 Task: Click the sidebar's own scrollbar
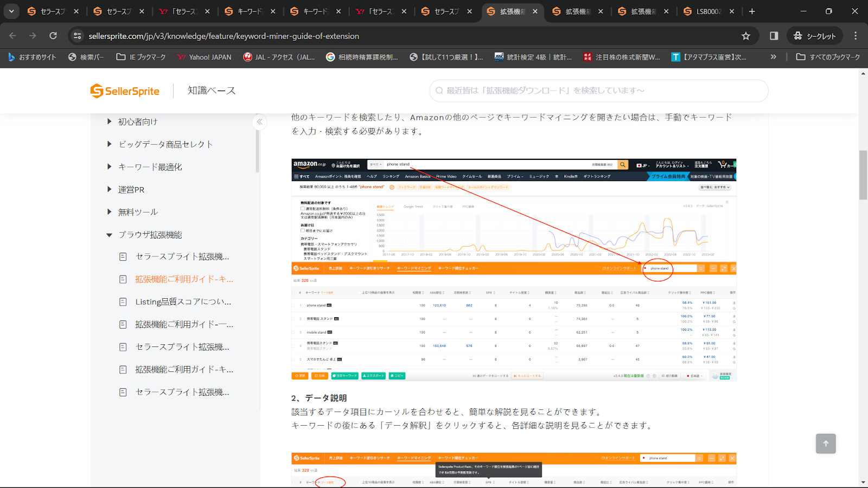(x=258, y=151)
